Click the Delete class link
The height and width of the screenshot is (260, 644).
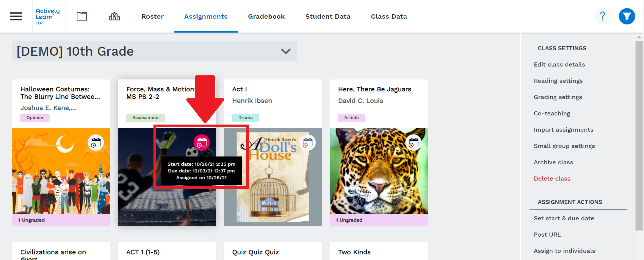pyautogui.click(x=552, y=179)
